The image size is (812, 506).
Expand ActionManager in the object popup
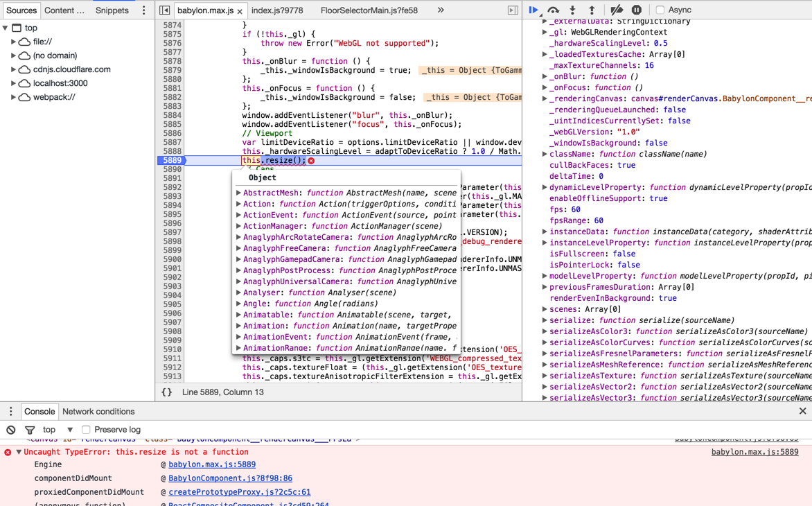click(239, 226)
